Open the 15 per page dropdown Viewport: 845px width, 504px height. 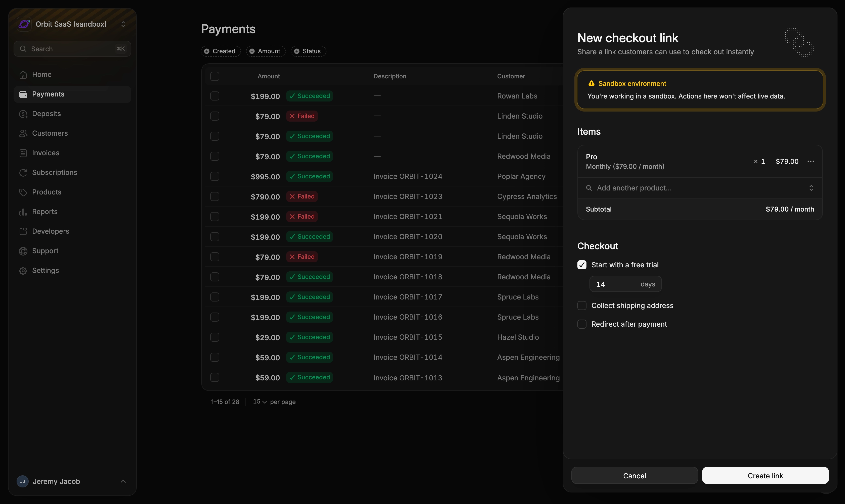(x=260, y=402)
